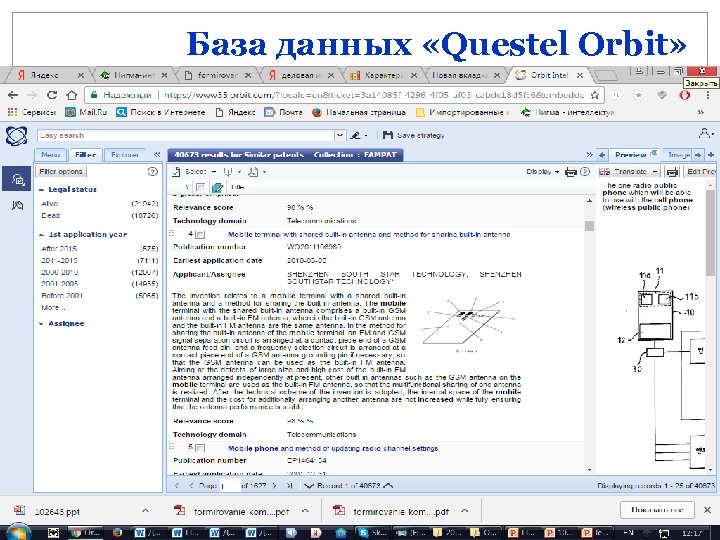Viewport: 720px width, 540px height.
Task: Open the Windows Start button
Action: 17,533
